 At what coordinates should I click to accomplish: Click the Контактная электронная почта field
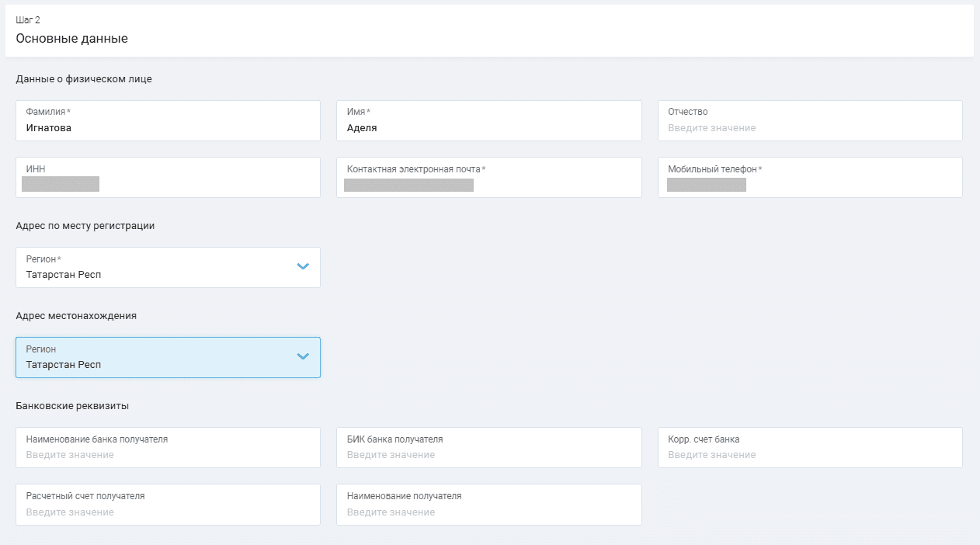(x=489, y=177)
